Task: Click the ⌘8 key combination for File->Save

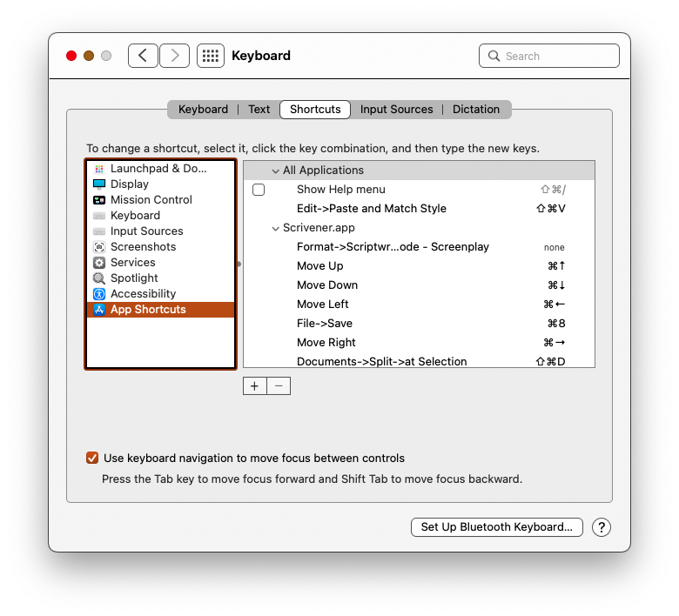Action: (556, 324)
